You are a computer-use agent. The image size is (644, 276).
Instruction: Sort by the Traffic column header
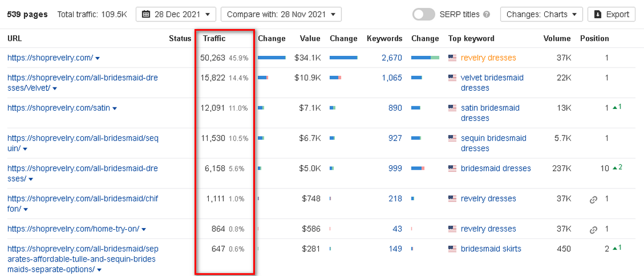pyautogui.click(x=214, y=38)
